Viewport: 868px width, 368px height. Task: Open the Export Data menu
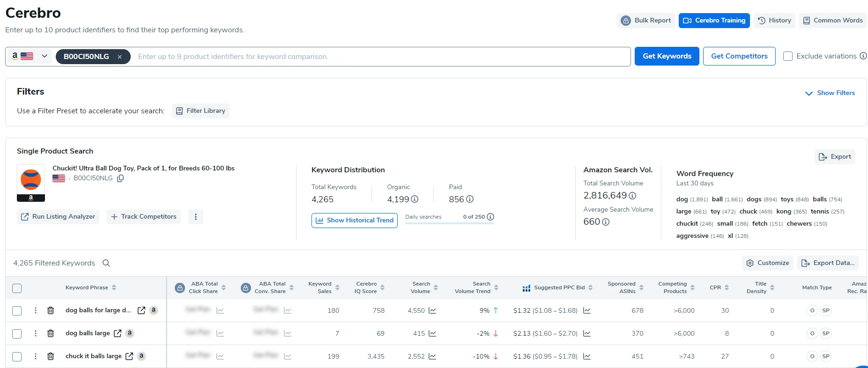(x=828, y=263)
